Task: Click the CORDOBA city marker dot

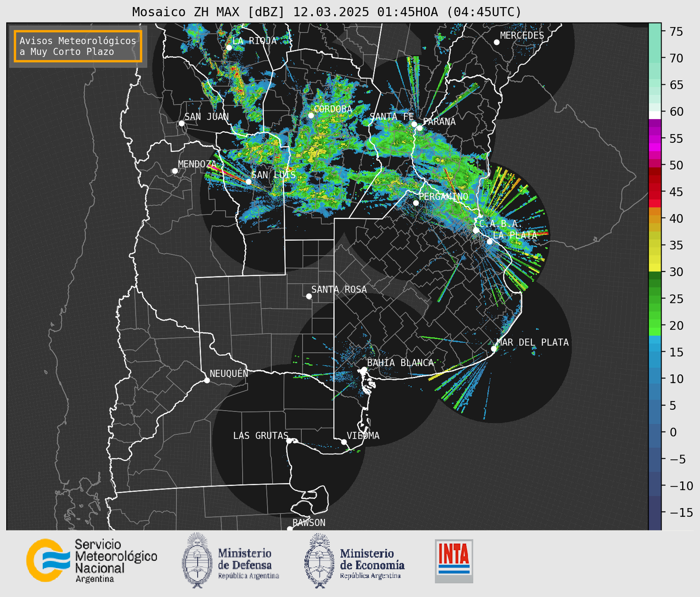Action: click(311, 115)
